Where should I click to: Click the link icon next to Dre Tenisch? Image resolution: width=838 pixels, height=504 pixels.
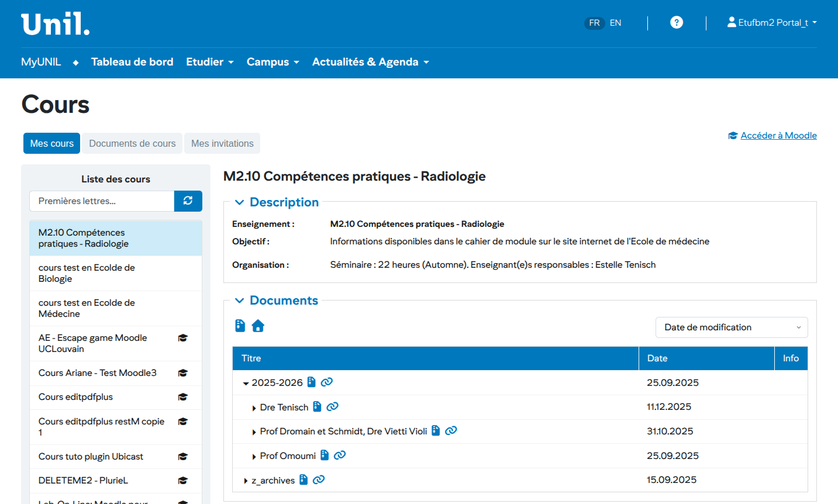click(332, 406)
